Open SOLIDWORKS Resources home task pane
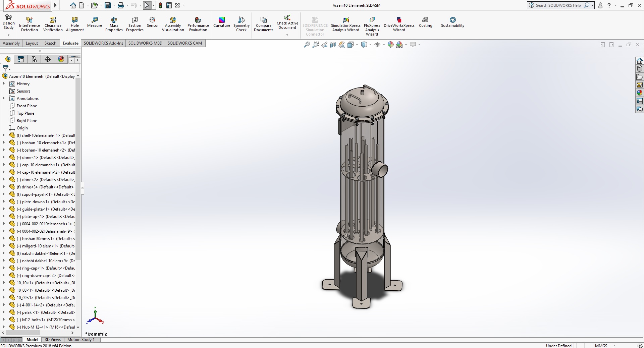Screen dimensions: 644x348 (640, 61)
